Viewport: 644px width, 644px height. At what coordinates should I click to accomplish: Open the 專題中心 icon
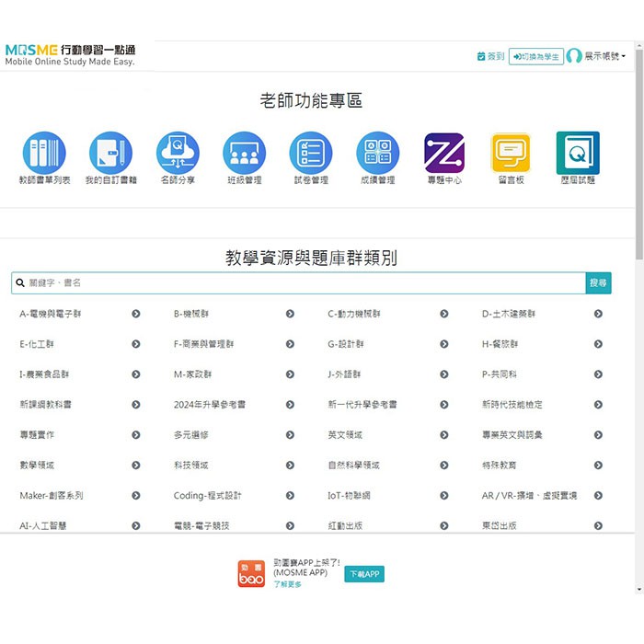click(444, 153)
